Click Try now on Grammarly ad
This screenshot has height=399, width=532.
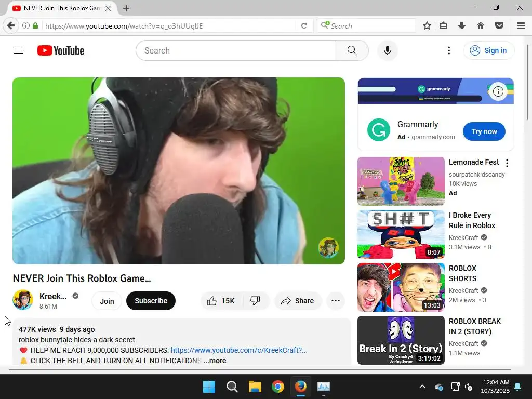click(484, 131)
